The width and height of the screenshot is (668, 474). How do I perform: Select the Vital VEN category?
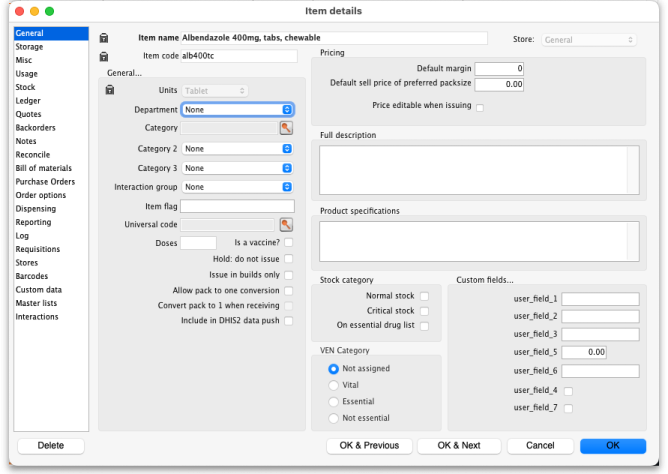pyautogui.click(x=334, y=384)
